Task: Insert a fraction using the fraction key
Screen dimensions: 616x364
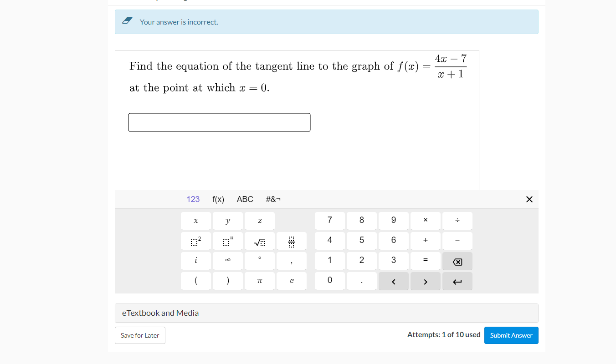Action: [292, 241]
